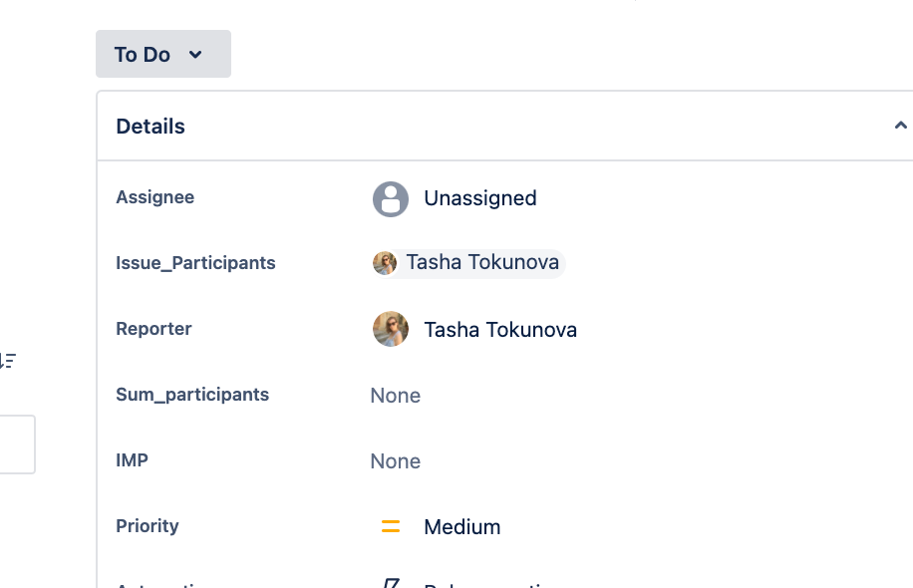Change the Medium priority value
The height and width of the screenshot is (588, 913).
click(x=461, y=527)
